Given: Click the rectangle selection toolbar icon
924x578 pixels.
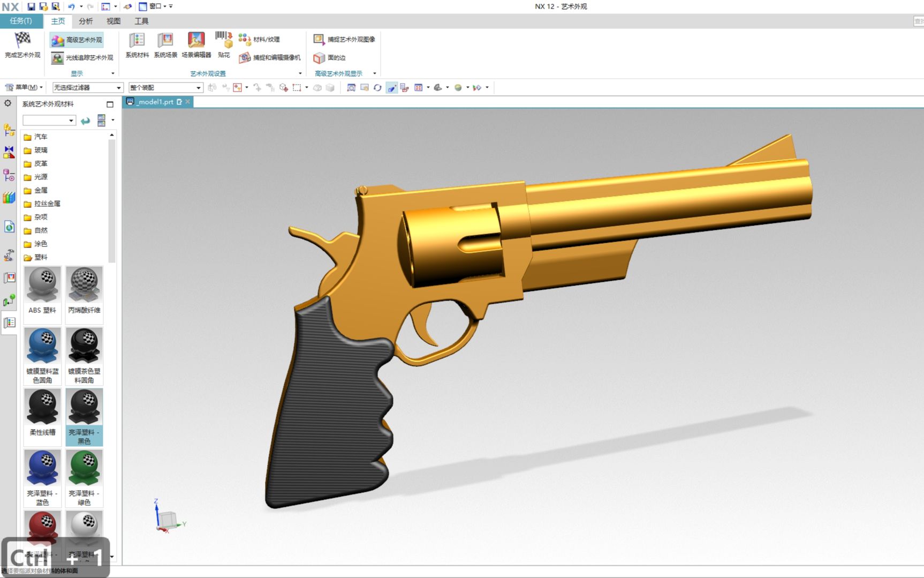Looking at the screenshot, I should pyautogui.click(x=297, y=87).
